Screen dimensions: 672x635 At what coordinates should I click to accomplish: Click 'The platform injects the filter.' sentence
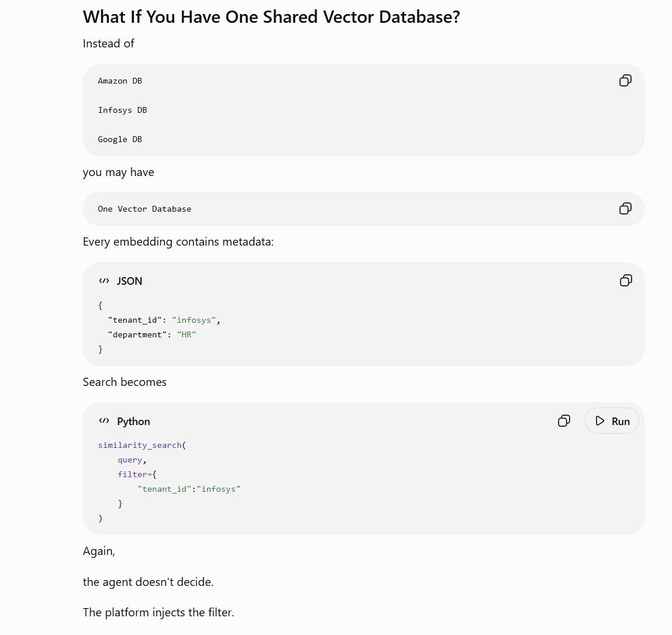(158, 612)
